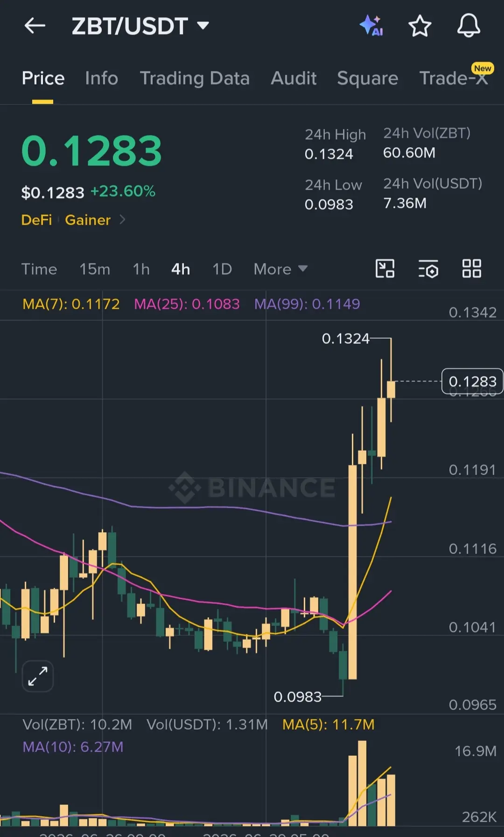Tap the large 0.1283 price heading

point(91,151)
